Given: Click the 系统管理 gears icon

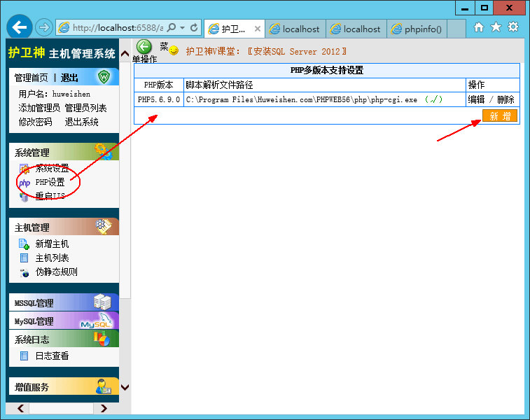Looking at the screenshot, I should click(103, 151).
